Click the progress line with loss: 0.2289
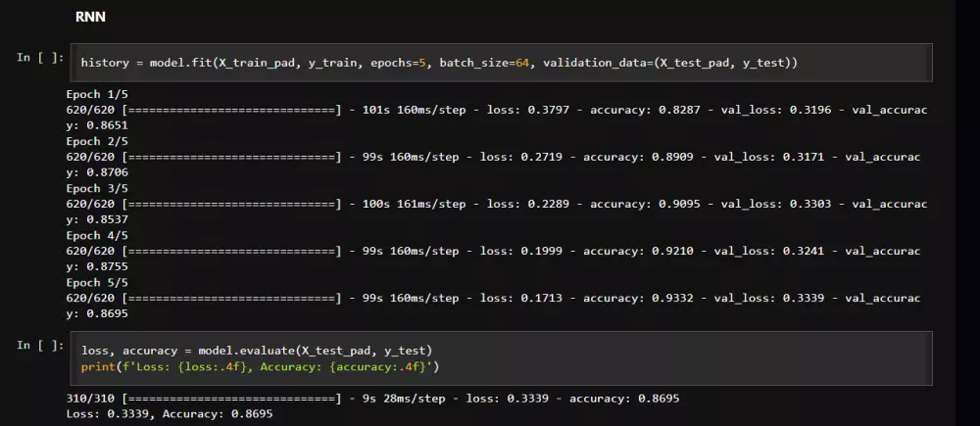This screenshot has height=426, width=980. pos(497,204)
